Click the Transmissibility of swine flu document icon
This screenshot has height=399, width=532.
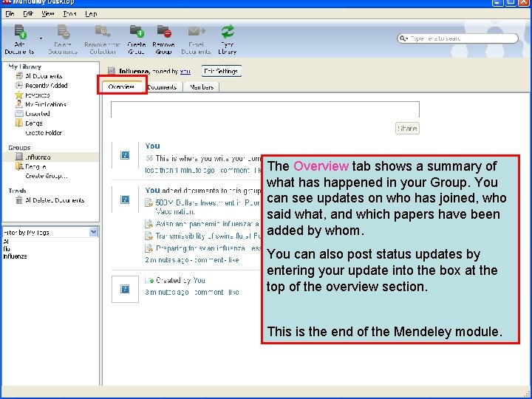tap(149, 236)
